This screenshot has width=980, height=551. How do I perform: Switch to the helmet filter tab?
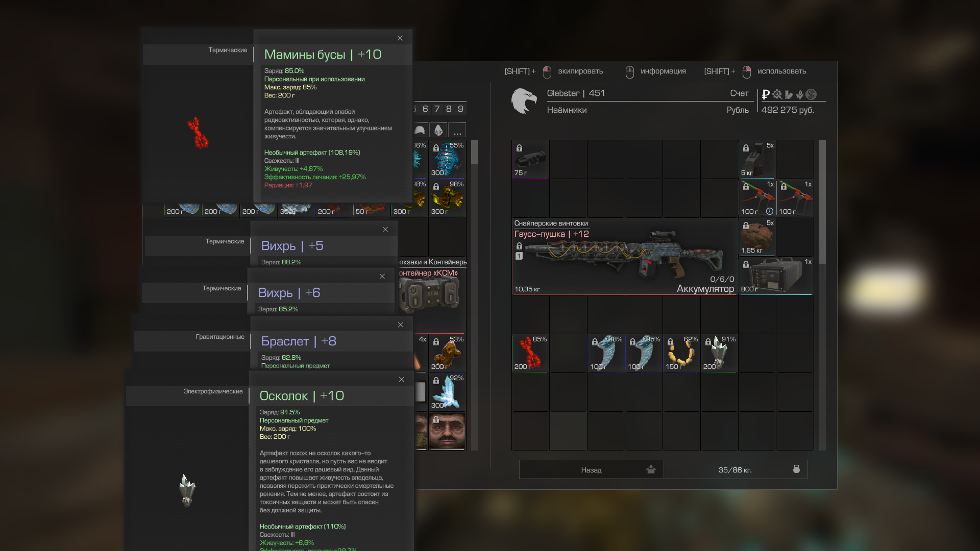coord(420,130)
